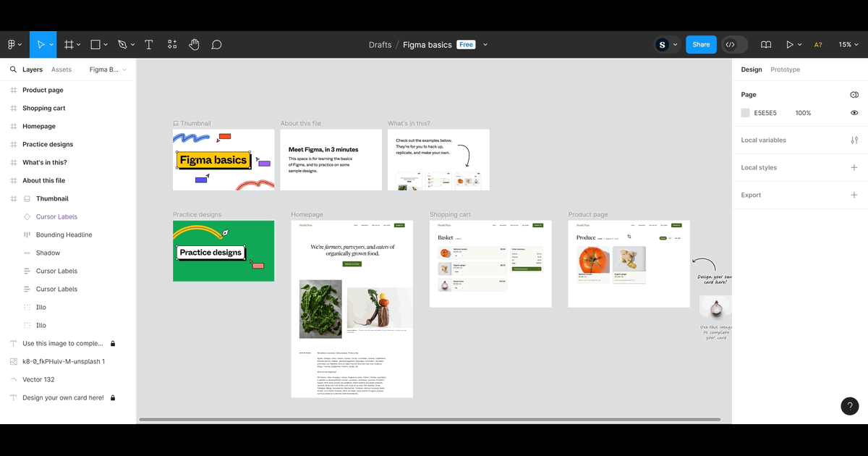
Task: Select the Text tool
Action: click(149, 44)
